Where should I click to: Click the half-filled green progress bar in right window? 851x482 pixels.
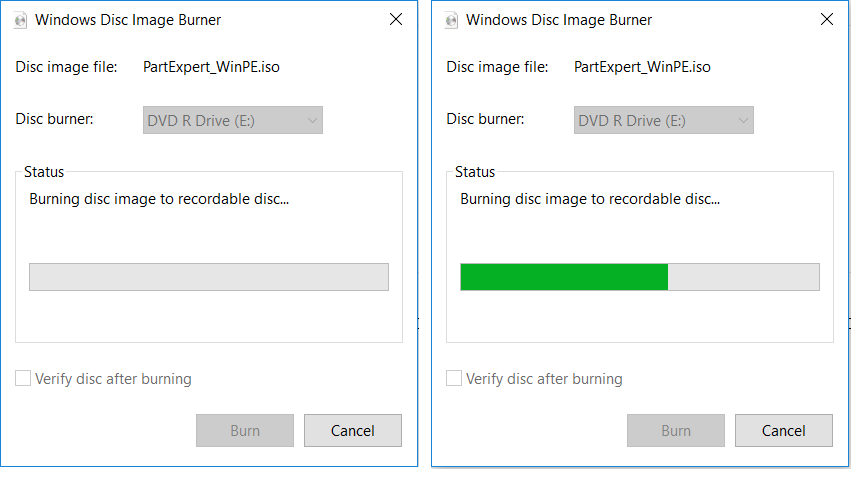point(640,277)
